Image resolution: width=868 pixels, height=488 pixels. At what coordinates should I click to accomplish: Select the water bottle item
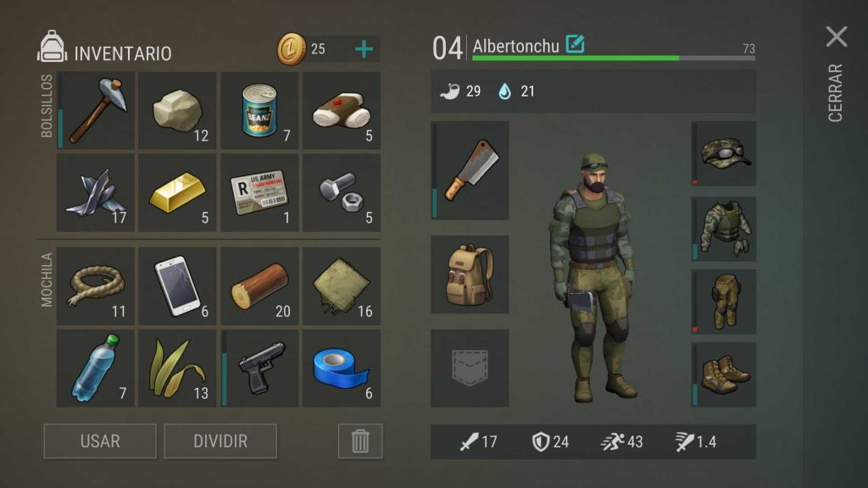[96, 369]
